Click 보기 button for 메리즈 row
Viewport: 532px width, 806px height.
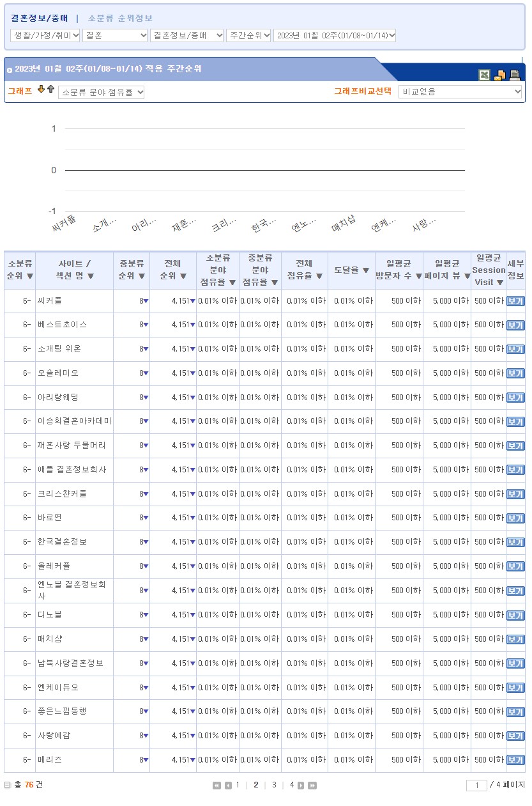515,761
